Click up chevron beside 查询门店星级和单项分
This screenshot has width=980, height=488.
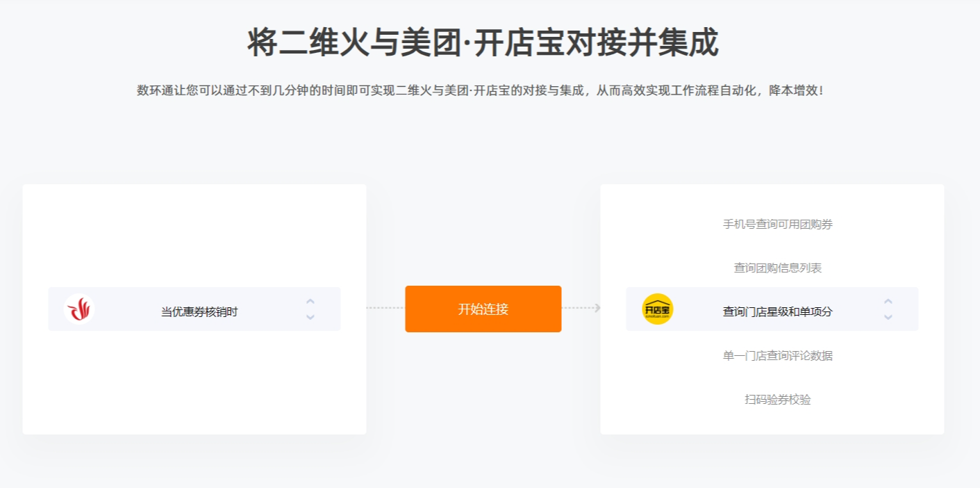[x=888, y=302]
